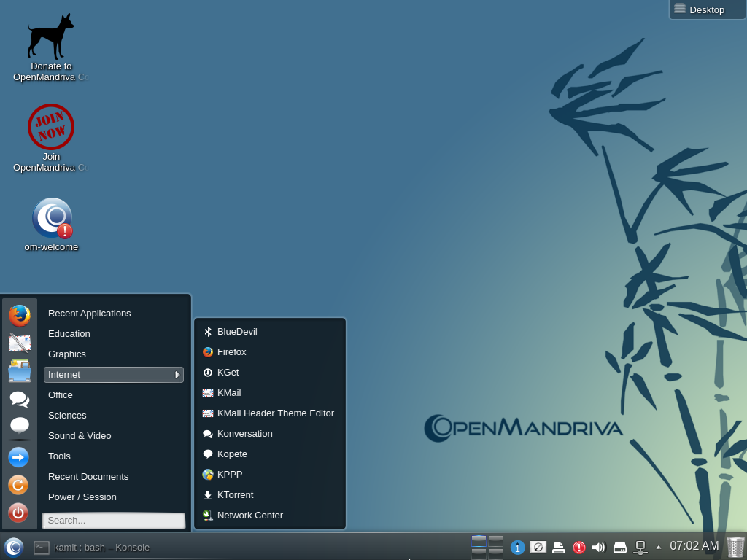Click the red alert notification tray icon
This screenshot has width=747, height=560.
pyautogui.click(x=579, y=547)
